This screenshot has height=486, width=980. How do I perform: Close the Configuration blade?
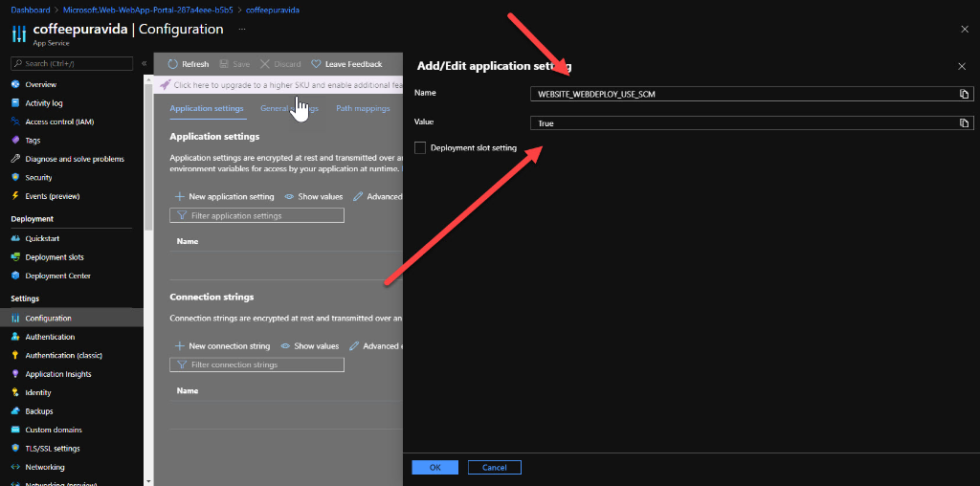pos(965,30)
